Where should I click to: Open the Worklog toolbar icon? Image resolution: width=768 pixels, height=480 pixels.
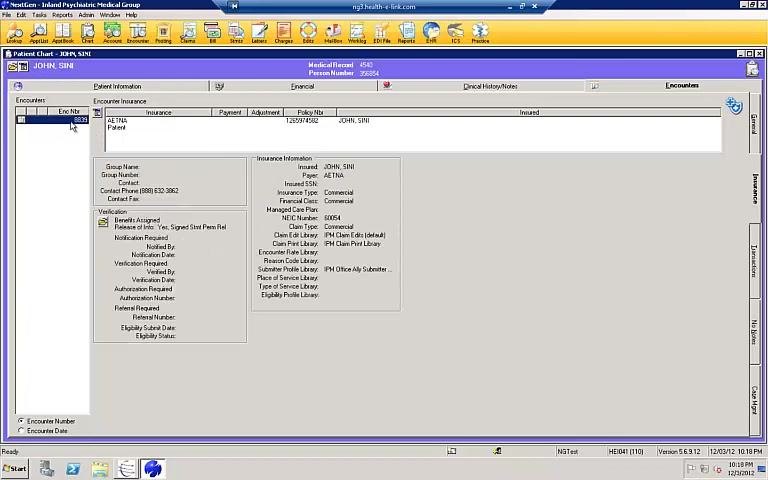[x=357, y=33]
